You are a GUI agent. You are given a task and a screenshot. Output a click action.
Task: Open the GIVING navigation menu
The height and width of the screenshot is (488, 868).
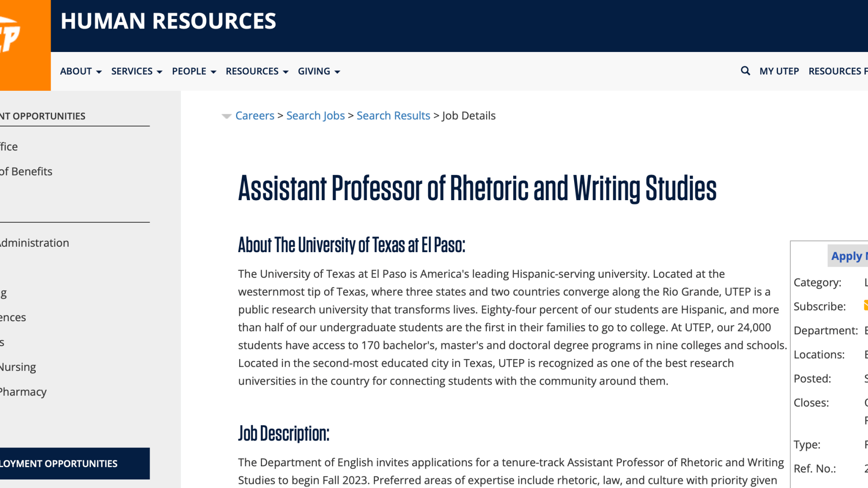(x=319, y=71)
